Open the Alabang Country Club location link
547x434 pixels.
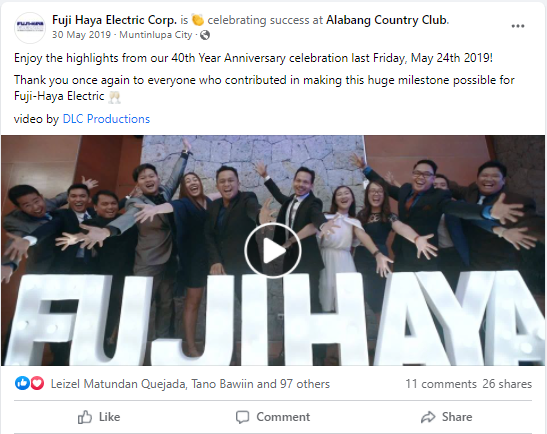[387, 20]
